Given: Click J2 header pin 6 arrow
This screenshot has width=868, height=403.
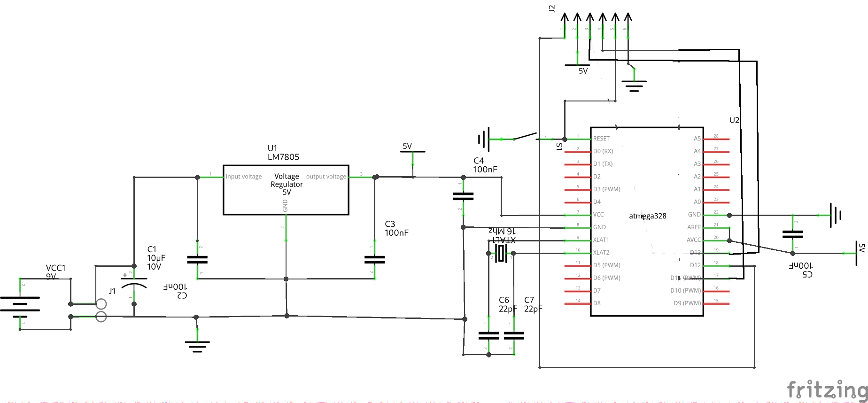Looking at the screenshot, I should [628, 25].
